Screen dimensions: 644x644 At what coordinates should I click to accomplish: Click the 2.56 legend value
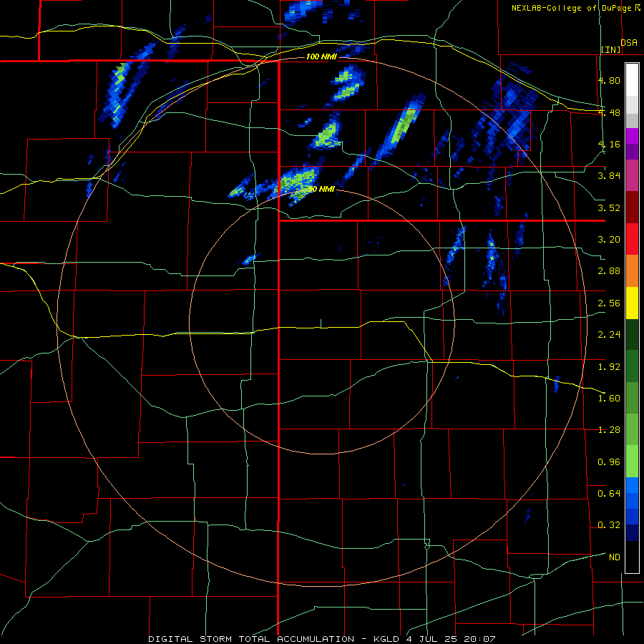[x=609, y=303]
